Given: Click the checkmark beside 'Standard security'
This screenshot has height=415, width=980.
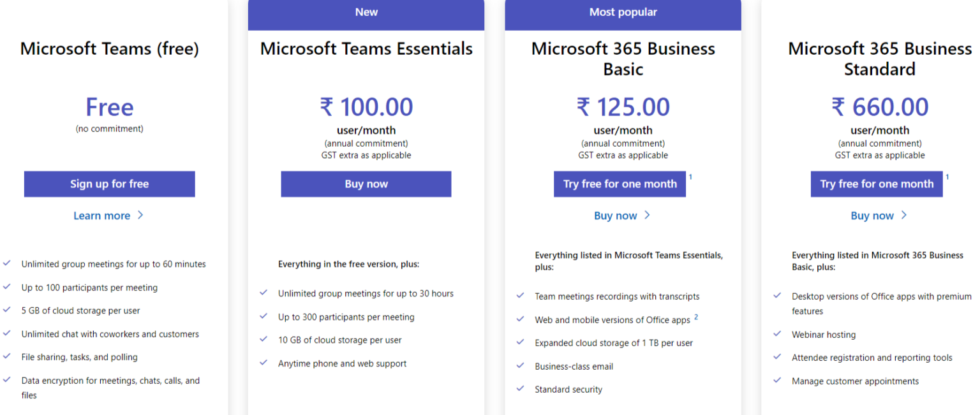Looking at the screenshot, I should tap(521, 389).
